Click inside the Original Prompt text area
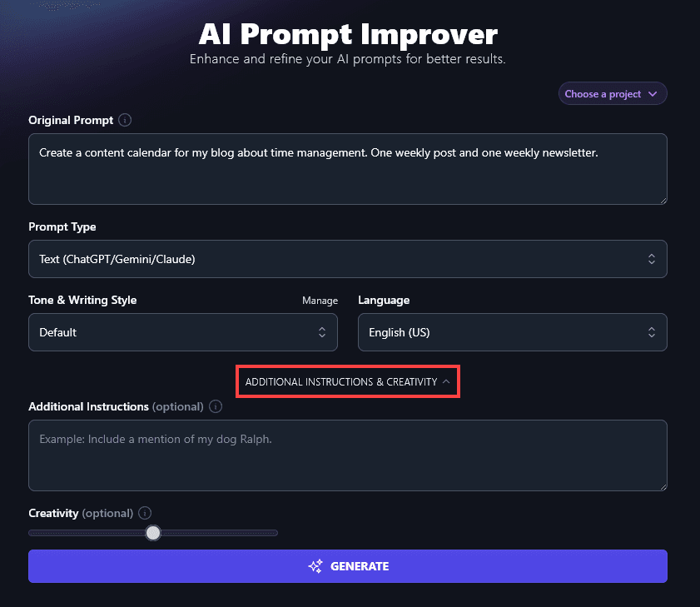Image resolution: width=700 pixels, height=607 pixels. point(348,169)
